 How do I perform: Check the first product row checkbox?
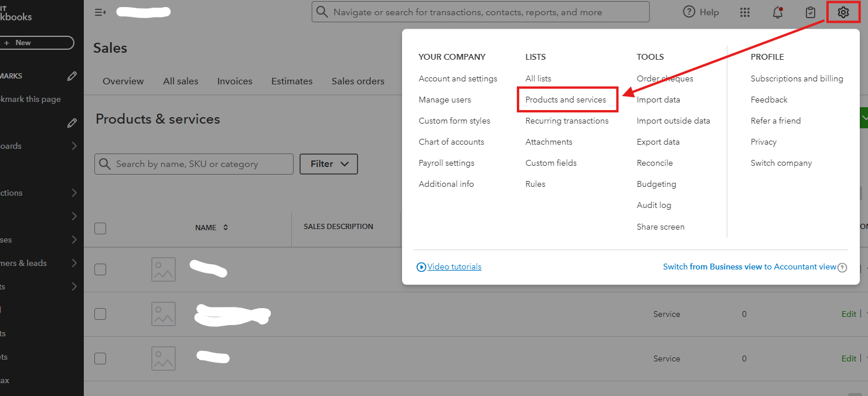coord(100,269)
